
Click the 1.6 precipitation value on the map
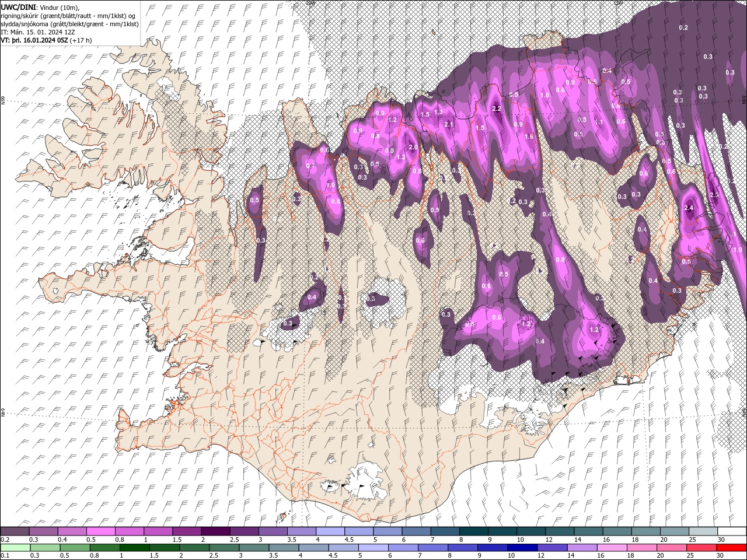(x=529, y=136)
